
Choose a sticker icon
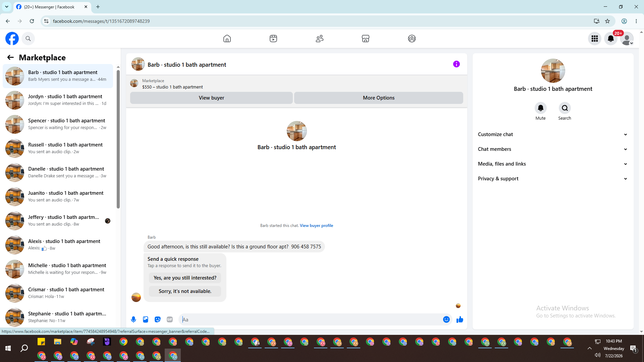(158, 319)
